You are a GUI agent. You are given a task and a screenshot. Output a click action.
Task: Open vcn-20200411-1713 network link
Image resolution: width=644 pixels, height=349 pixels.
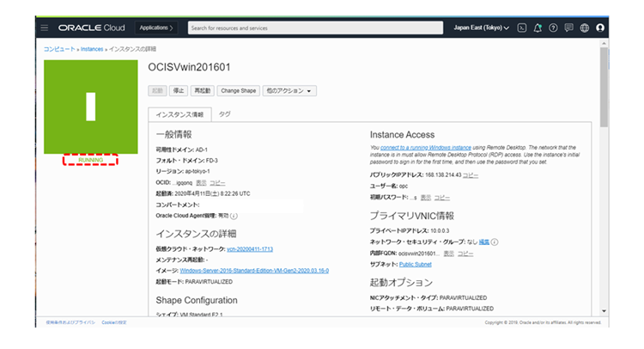click(x=250, y=249)
